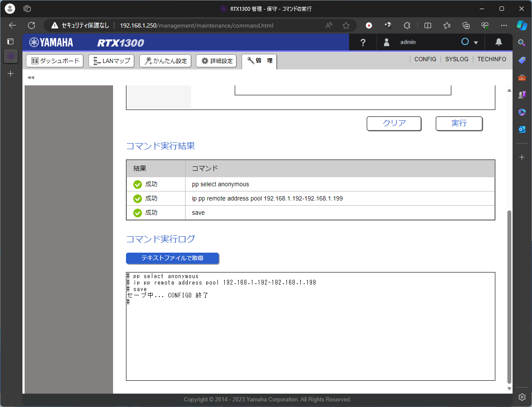Reload the page with refresh icon

[31, 25]
